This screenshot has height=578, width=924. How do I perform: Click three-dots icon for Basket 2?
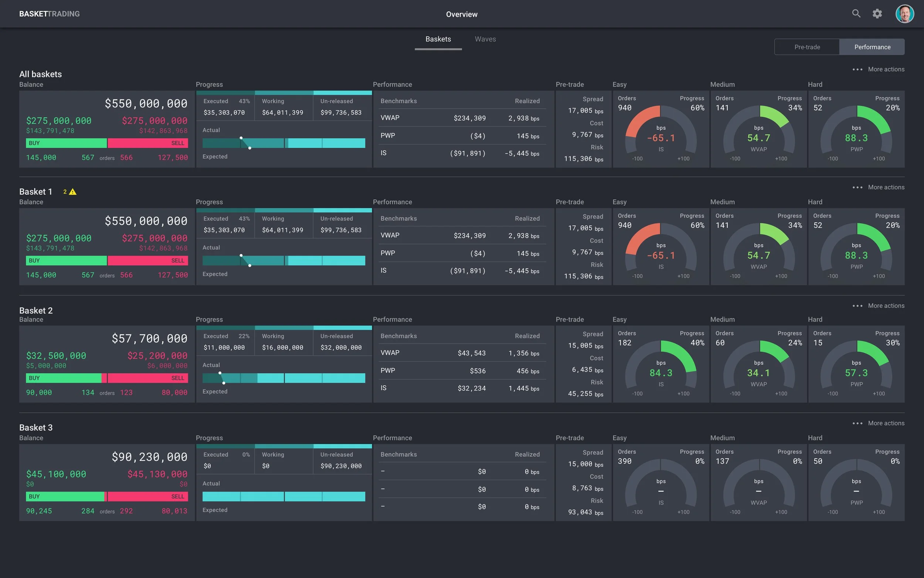pyautogui.click(x=857, y=306)
